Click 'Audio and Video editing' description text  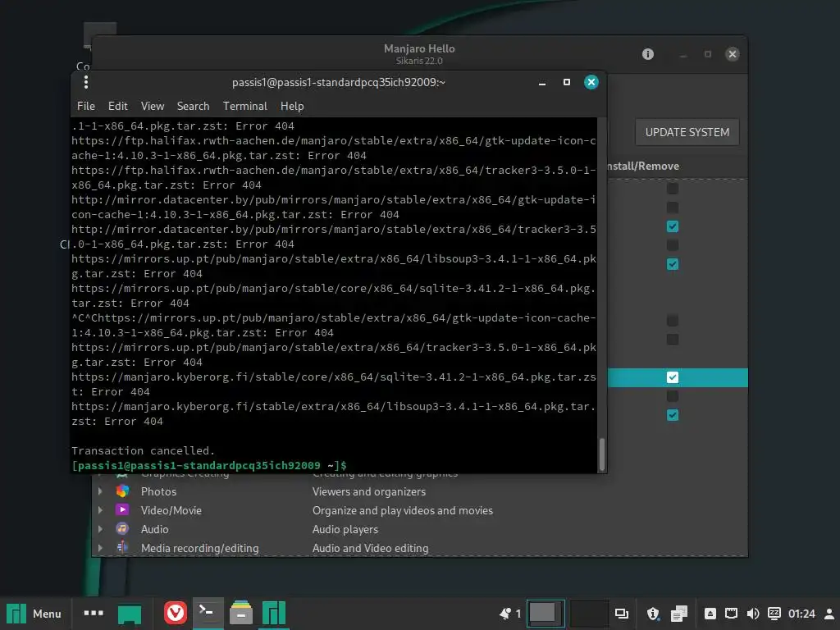[x=370, y=548]
